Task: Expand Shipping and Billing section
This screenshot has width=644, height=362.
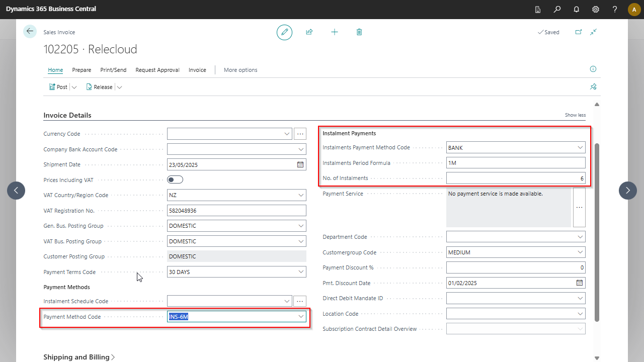Action: (79, 357)
